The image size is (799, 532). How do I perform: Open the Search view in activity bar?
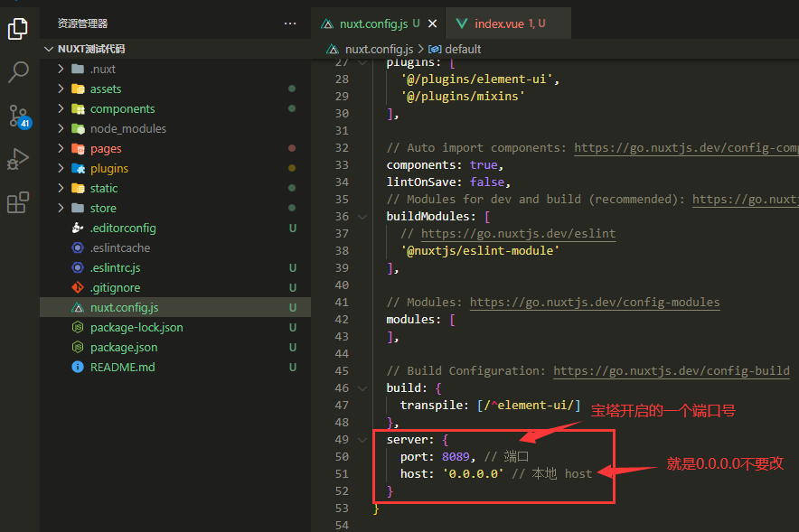[18, 71]
